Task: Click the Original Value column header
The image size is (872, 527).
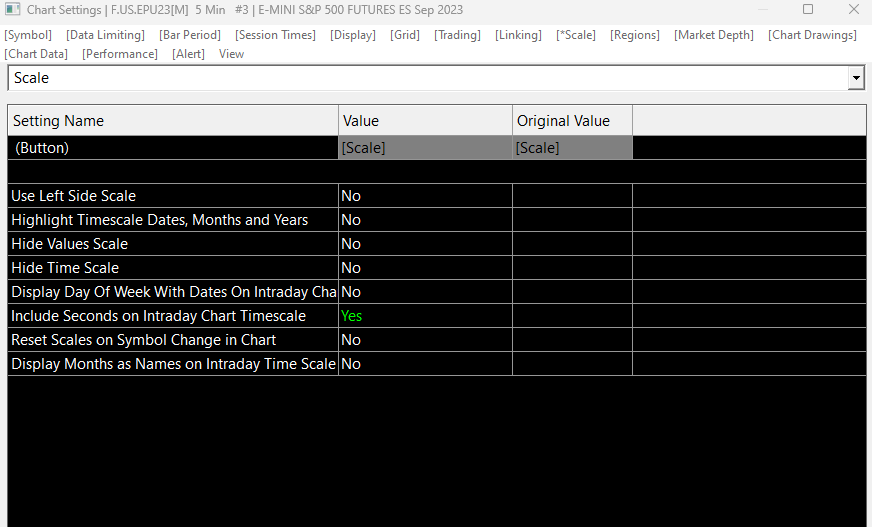Action: [572, 121]
